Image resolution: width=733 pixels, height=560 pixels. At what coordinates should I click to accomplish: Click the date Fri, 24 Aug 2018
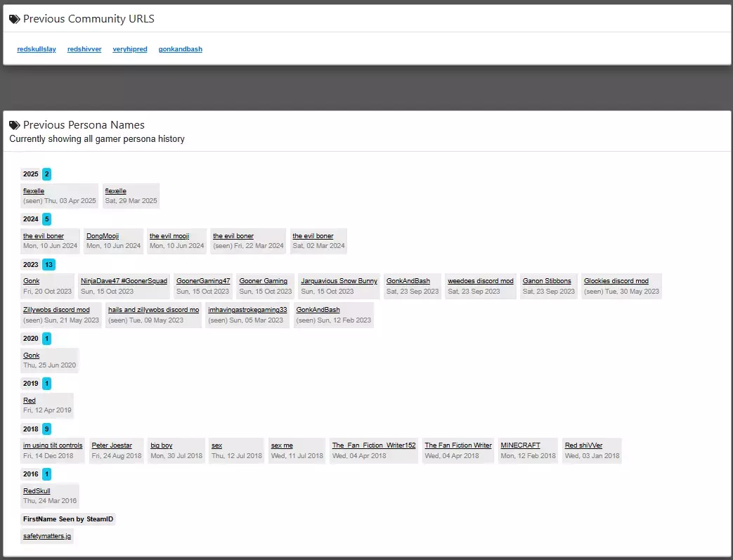tap(117, 456)
